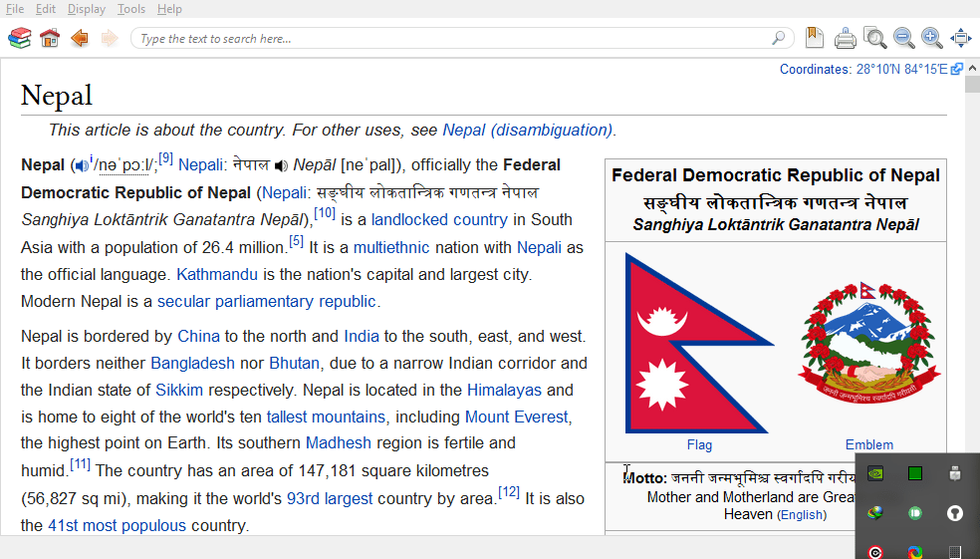Follow the multiethnic link
Image resolution: width=980 pixels, height=559 pixels.
click(391, 247)
